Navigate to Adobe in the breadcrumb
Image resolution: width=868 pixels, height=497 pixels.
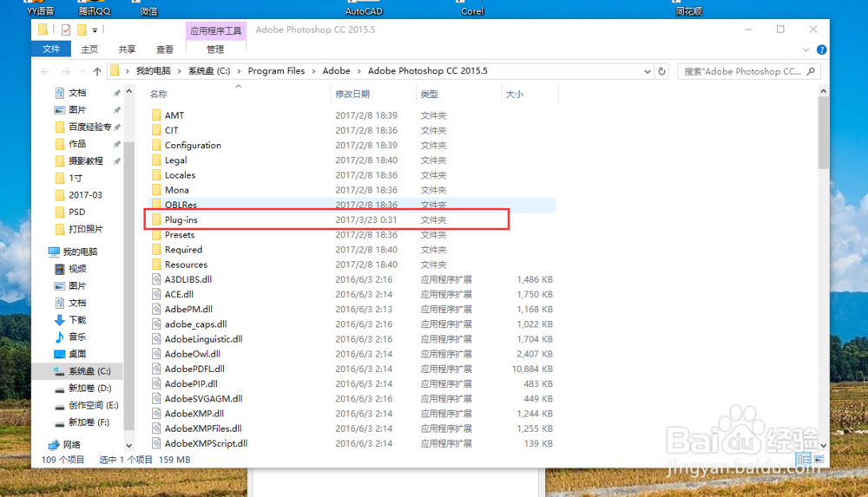click(337, 71)
